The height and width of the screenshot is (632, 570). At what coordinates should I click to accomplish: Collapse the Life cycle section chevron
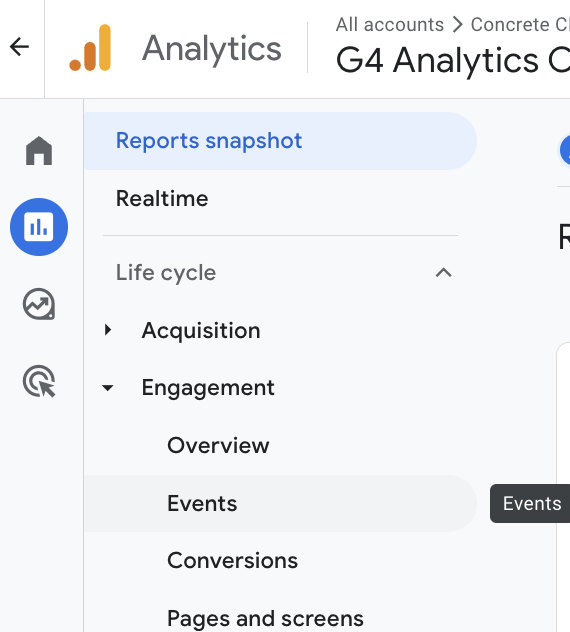443,273
